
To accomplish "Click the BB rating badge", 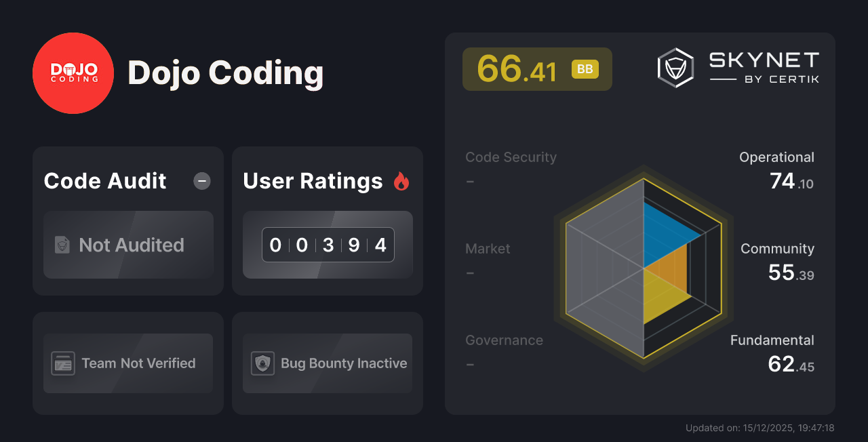I will 585,68.
